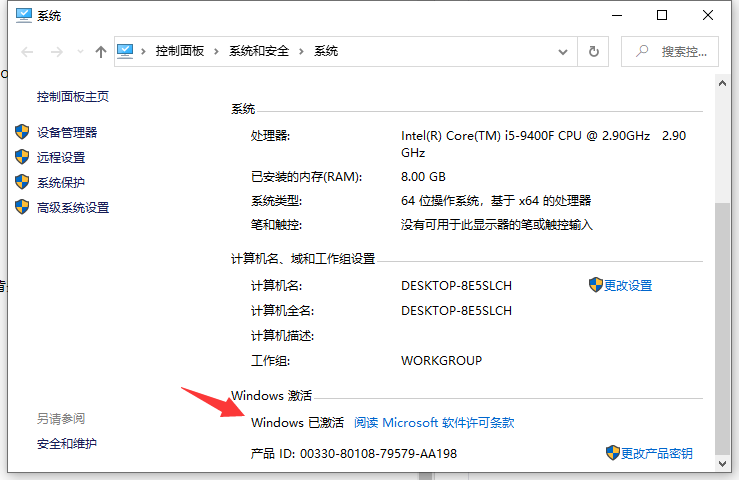Expand chevron after 控制面板 breadcrumb
This screenshot has width=739, height=480.
217,51
